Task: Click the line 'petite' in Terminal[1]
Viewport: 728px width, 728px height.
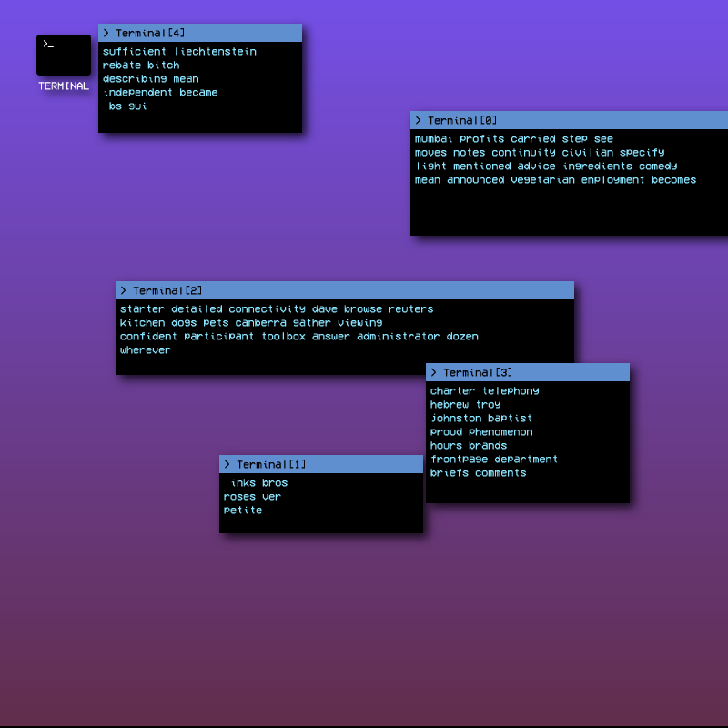Action: (242, 511)
